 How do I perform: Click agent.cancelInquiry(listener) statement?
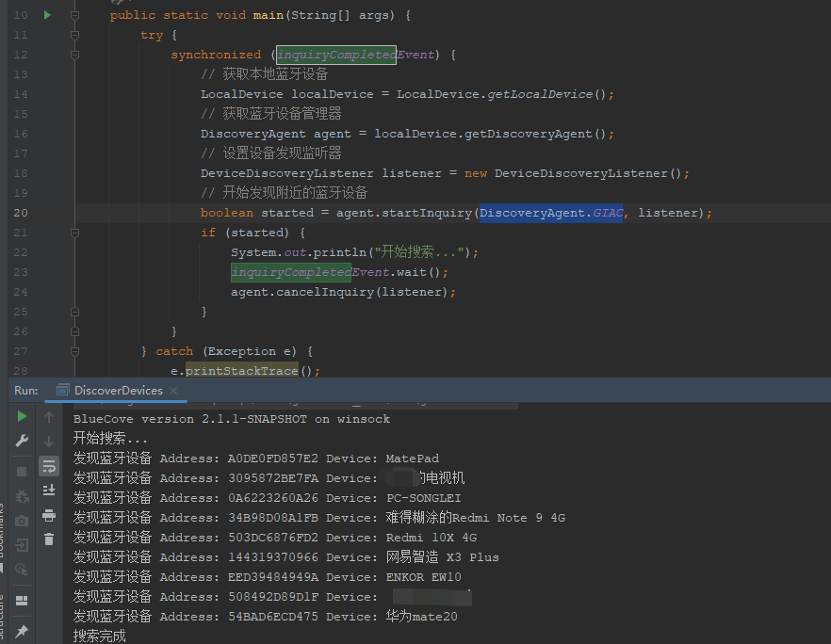point(343,292)
